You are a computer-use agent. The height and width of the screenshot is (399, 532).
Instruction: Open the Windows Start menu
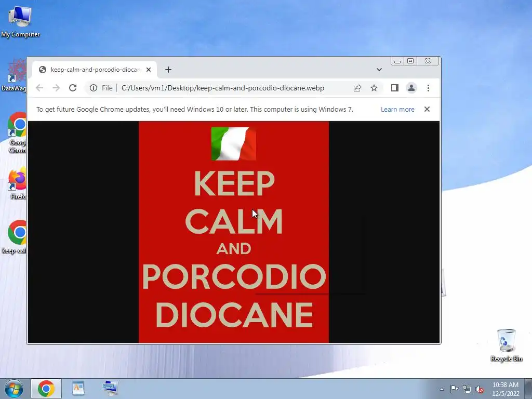[x=14, y=389]
